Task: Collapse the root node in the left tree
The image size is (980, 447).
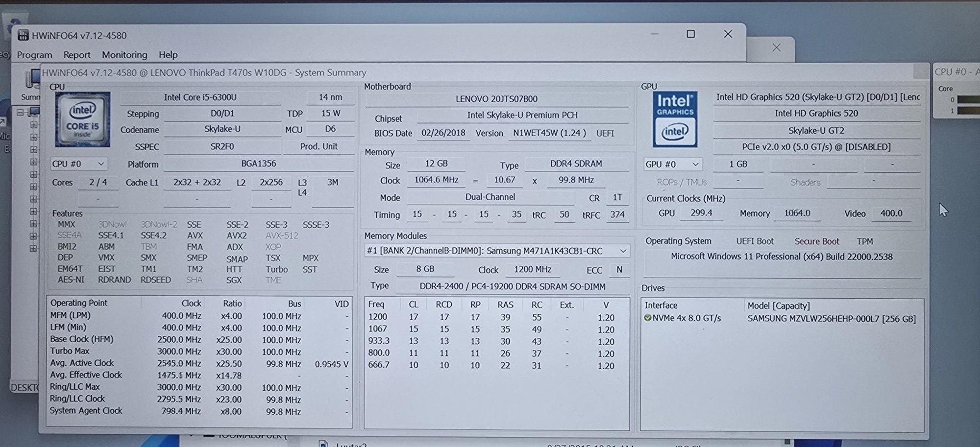Action: point(20,112)
